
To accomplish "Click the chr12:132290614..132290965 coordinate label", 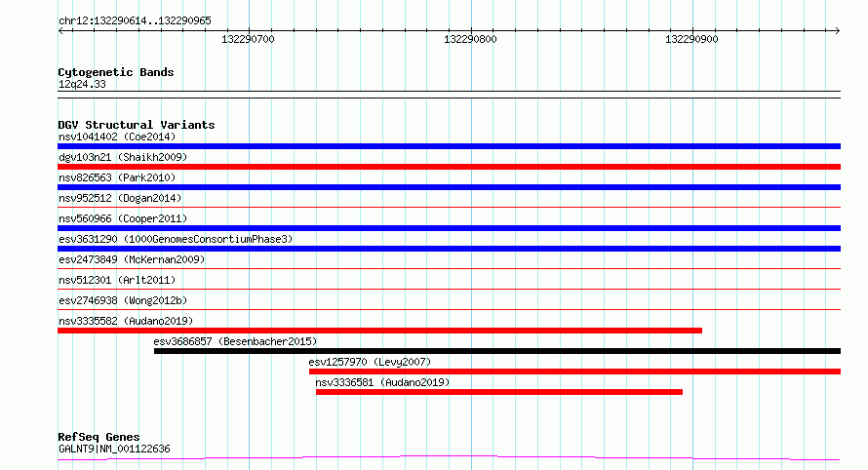I will [135, 21].
